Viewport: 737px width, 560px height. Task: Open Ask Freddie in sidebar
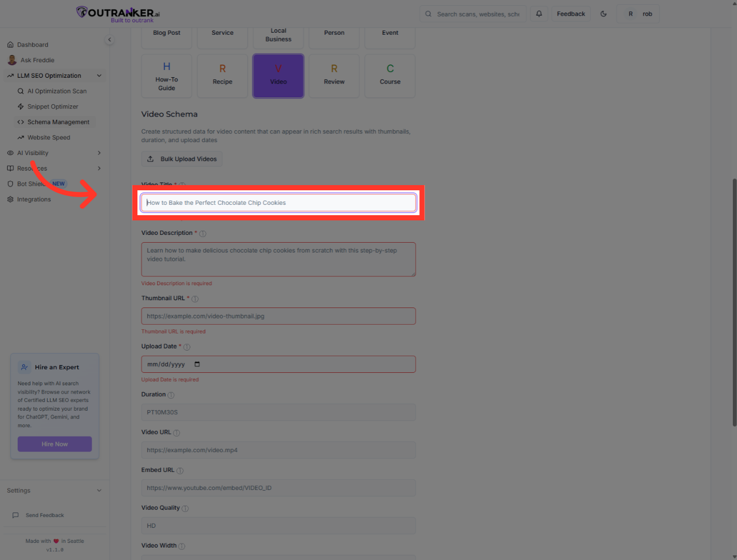pyautogui.click(x=37, y=60)
